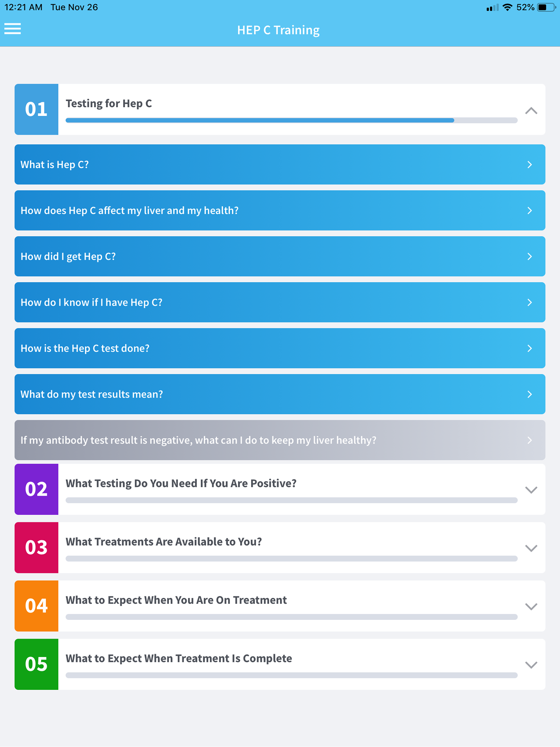
Task: Expand What Testing Do You Need If Positive
Action: click(531, 490)
